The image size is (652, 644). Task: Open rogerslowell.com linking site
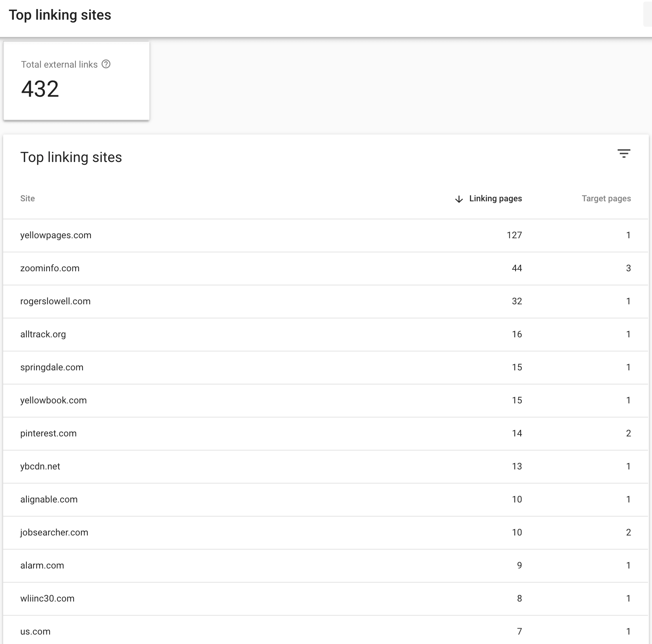(55, 301)
